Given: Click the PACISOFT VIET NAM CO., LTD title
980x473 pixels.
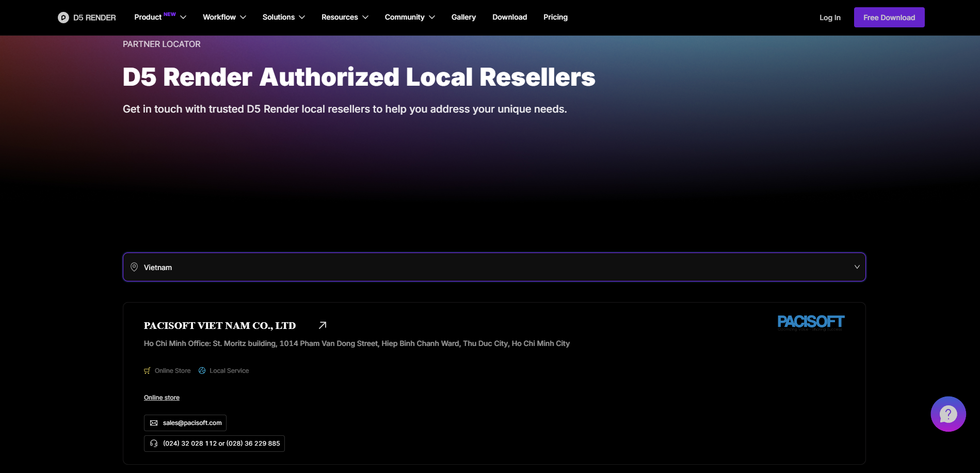Looking at the screenshot, I should pos(220,326).
